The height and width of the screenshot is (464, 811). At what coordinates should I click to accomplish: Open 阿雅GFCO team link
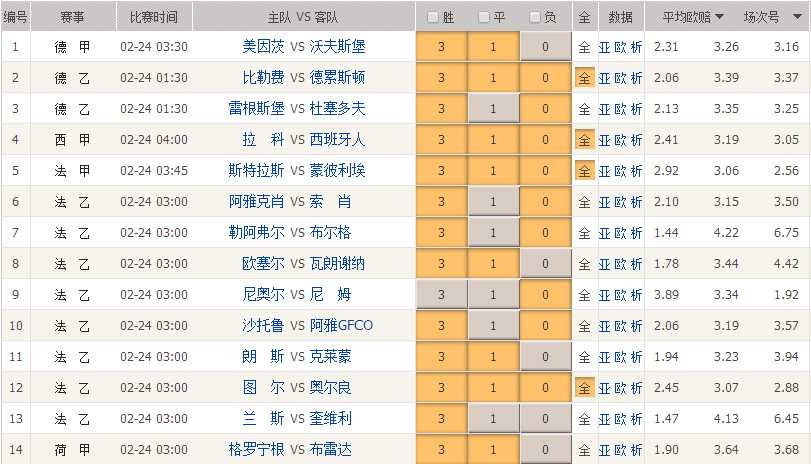tap(341, 326)
